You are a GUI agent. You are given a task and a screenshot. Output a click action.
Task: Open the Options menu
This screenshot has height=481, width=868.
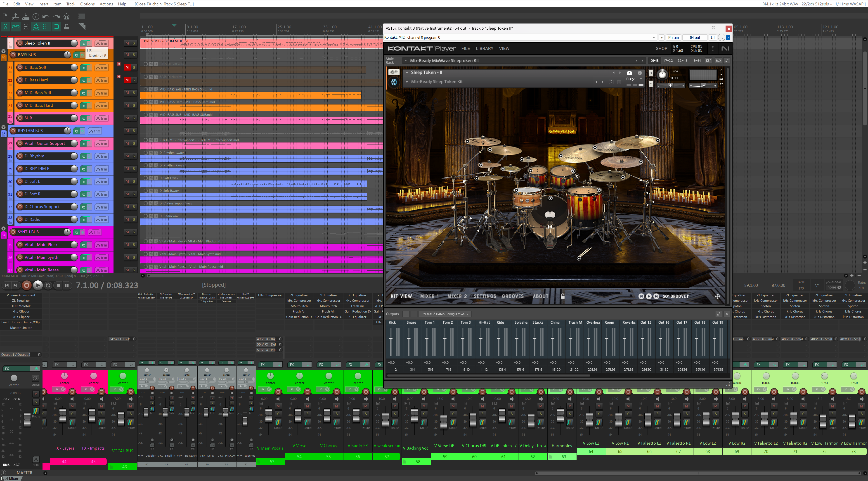87,4
